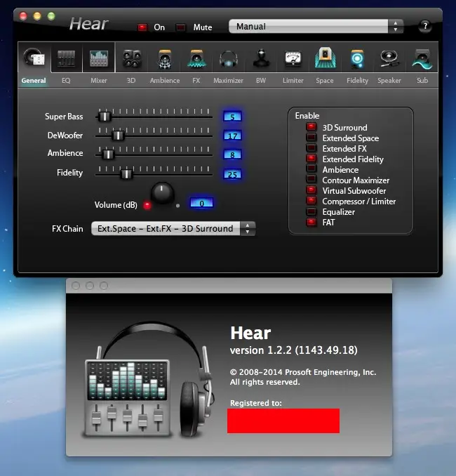
Task: Switch to the Maximizer tab label
Action: [x=228, y=81]
